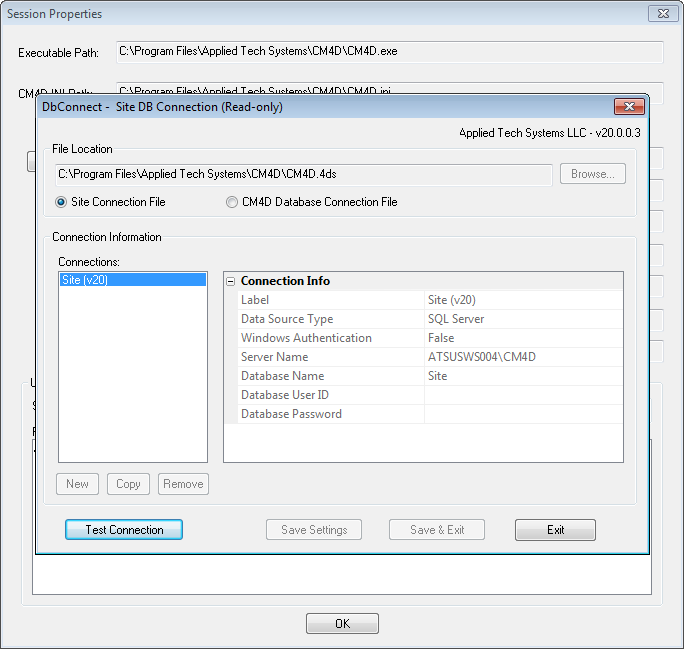The width and height of the screenshot is (684, 649).
Task: Click the Database User ID value field
Action: pyautogui.click(x=523, y=395)
